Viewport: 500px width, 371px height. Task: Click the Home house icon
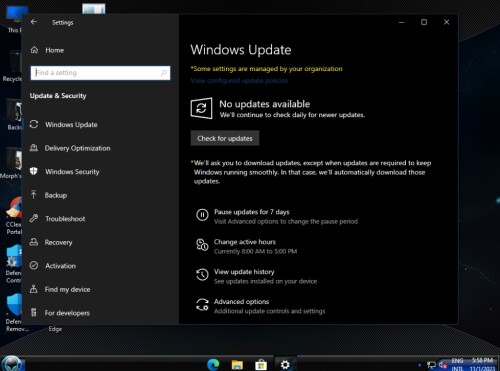coord(34,50)
